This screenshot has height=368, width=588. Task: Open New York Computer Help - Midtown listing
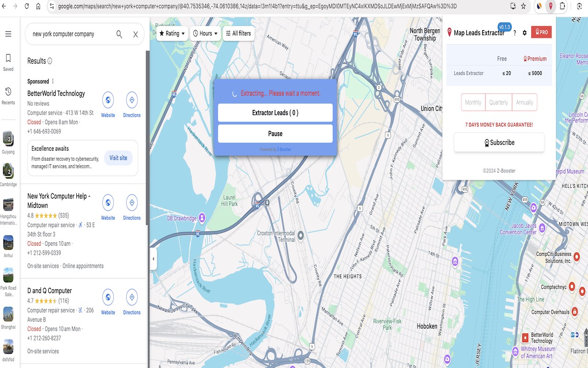click(59, 201)
